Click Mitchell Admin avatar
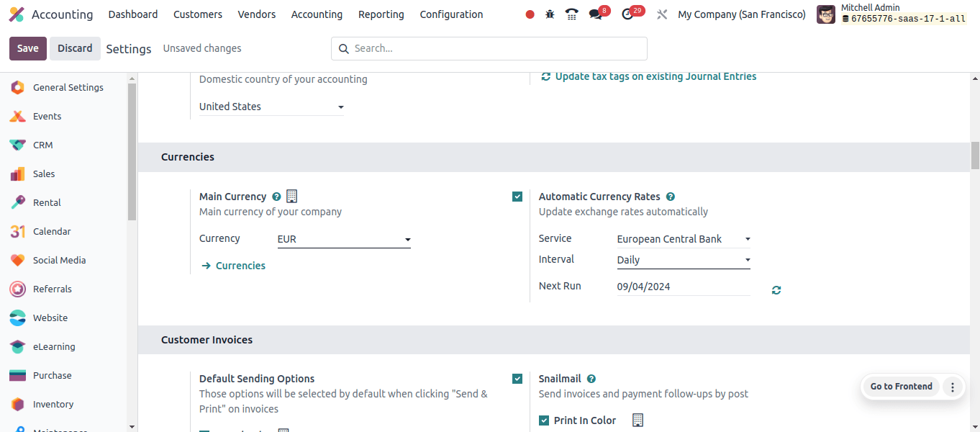Viewport: 980px width, 432px height. [826, 14]
